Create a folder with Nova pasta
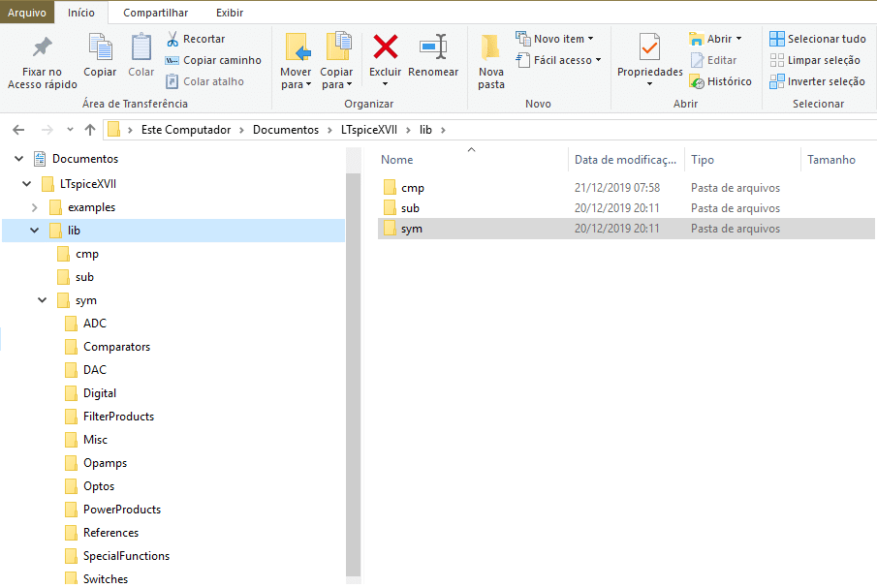 [491, 61]
